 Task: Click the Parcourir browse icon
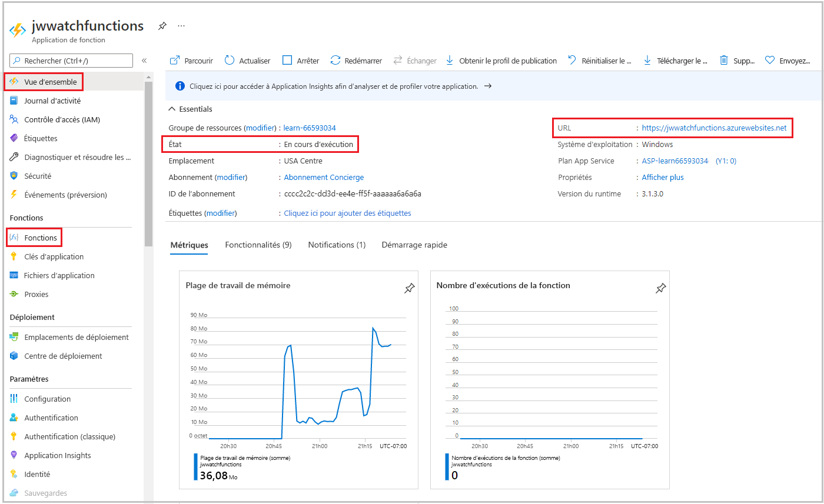click(174, 61)
